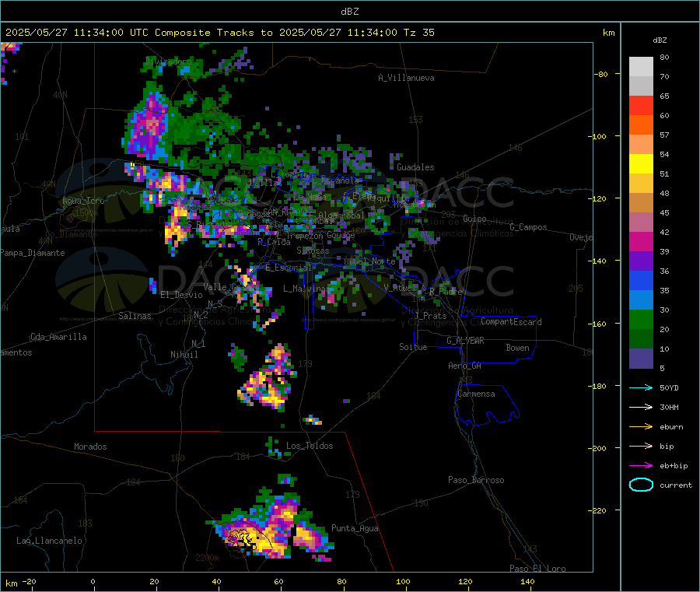Click the dBZ title at top
Screen dimensions: 700x592
[x=349, y=12]
